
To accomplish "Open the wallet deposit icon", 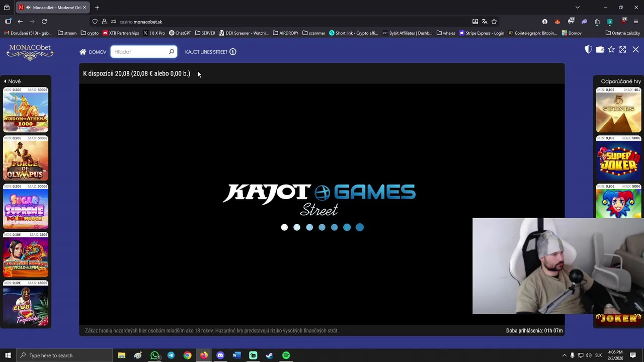I will pyautogui.click(x=600, y=49).
